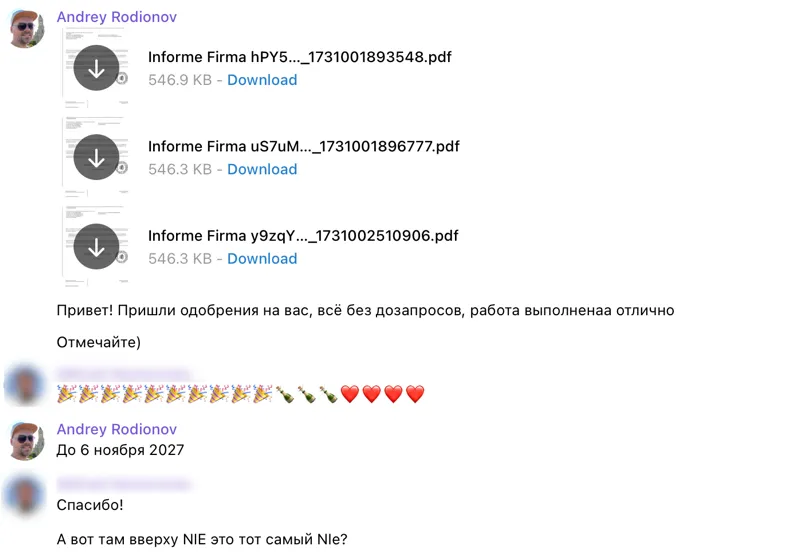
Task: Open Andrey Rodionov's avatar beside date message
Action: tap(27, 441)
